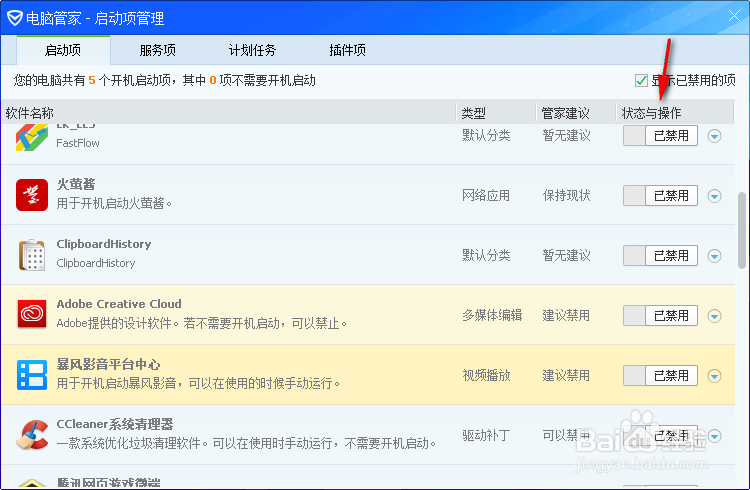Click the vertical scrollbar thumb
The height and width of the screenshot is (490, 750).
(x=742, y=230)
